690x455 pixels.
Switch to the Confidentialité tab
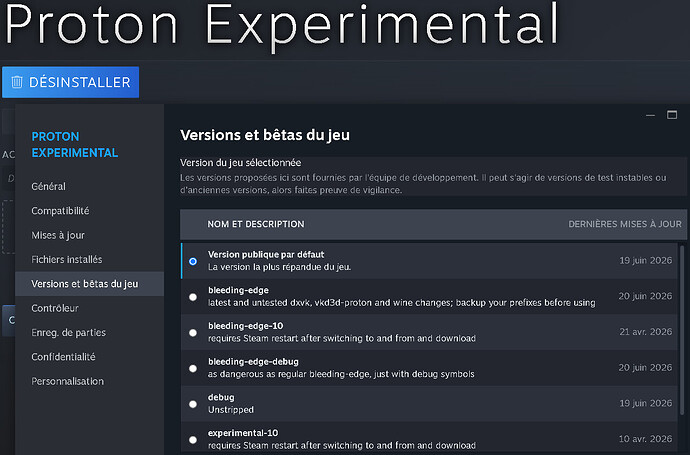point(63,357)
